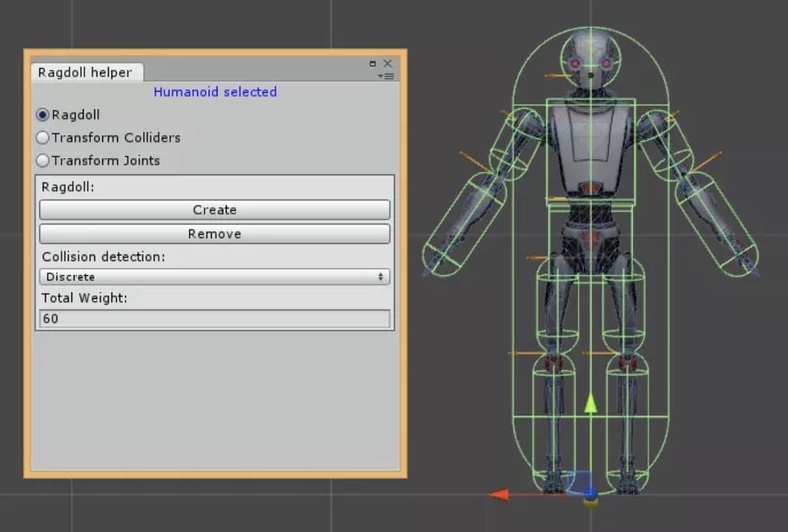Open the Collision detection dropdown
788x532 pixels.
[215, 277]
